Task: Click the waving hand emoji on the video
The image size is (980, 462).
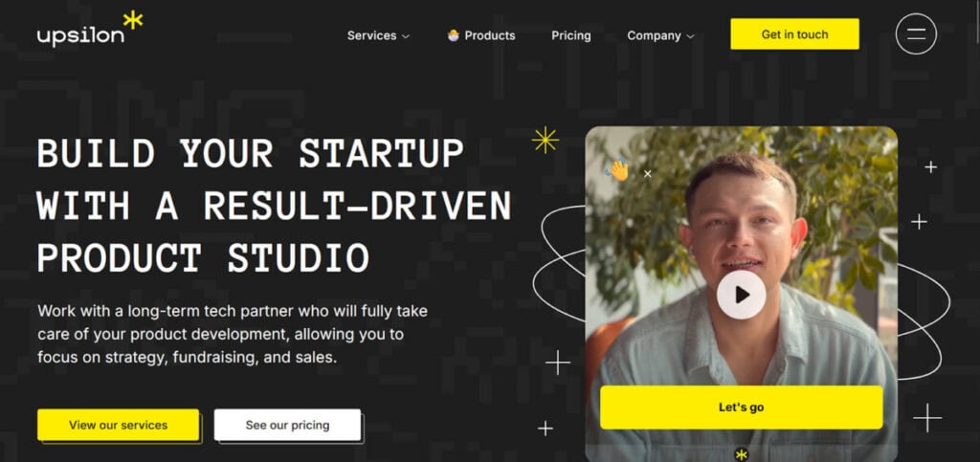Action: pos(617,170)
